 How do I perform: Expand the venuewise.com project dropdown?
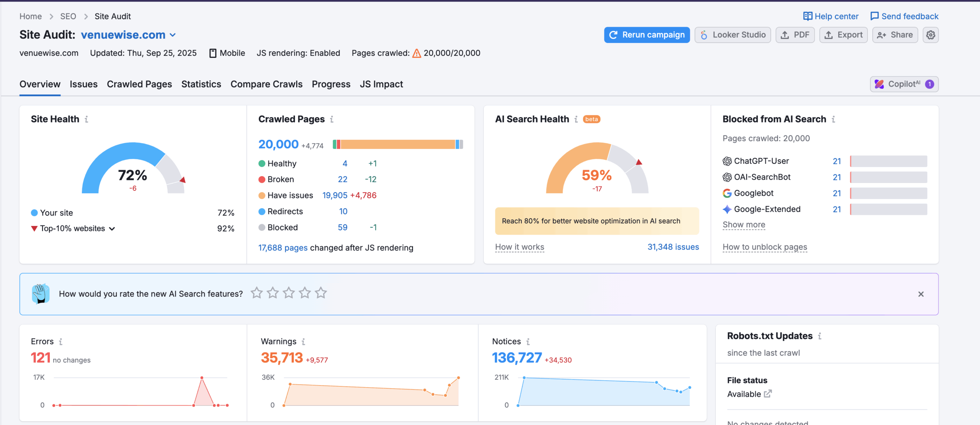pos(173,35)
